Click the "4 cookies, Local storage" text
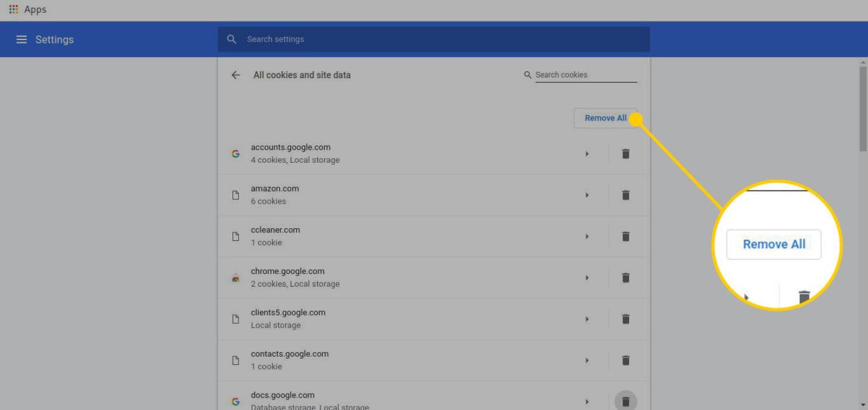This screenshot has height=410, width=868. point(295,160)
